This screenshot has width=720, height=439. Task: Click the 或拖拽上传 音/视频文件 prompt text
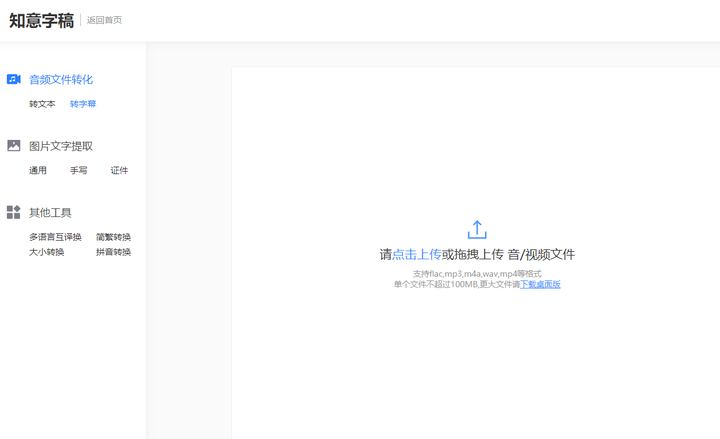coord(508,254)
